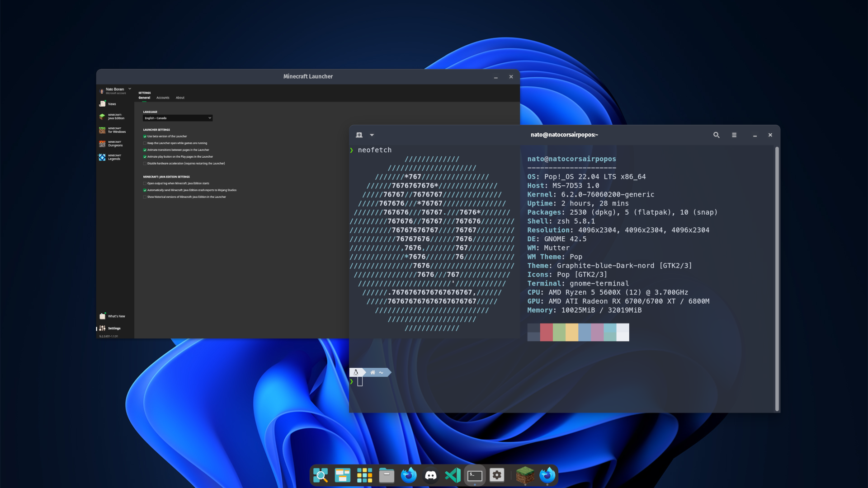
Task: Expand terminal tab dropdown arrow
Action: point(372,135)
